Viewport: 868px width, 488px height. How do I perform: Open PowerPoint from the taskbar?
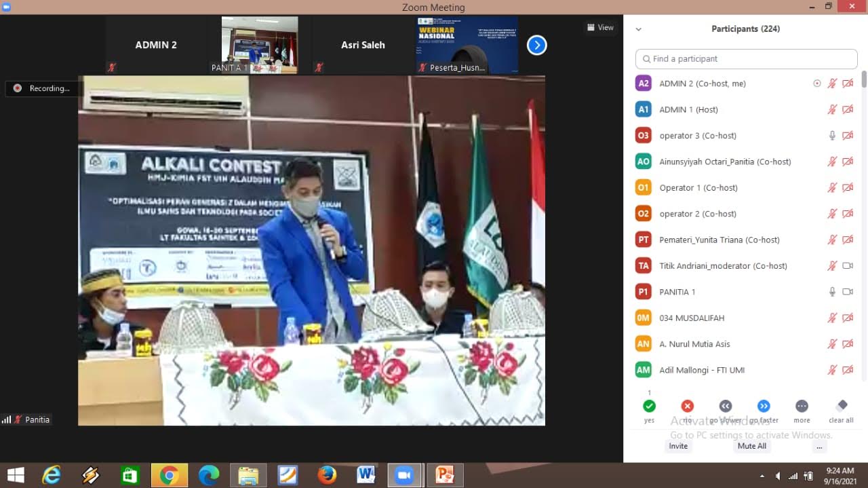tap(445, 475)
